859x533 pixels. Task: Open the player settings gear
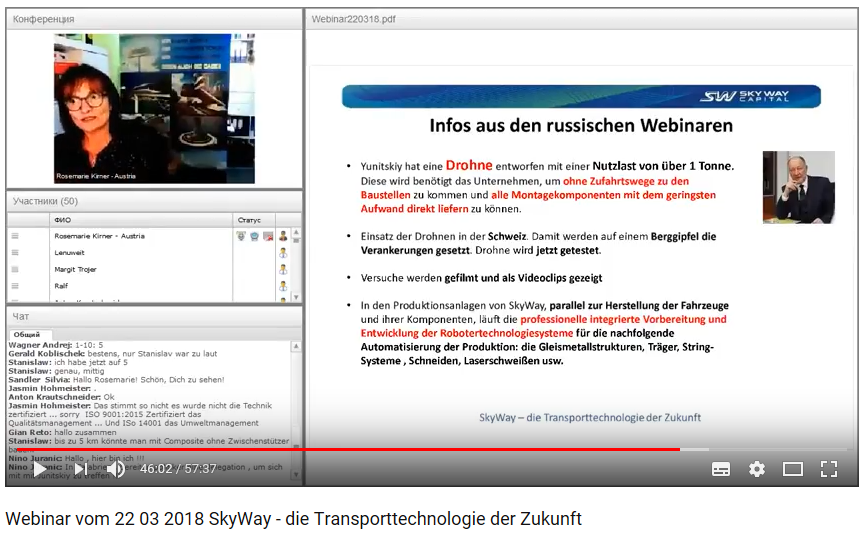(x=757, y=469)
